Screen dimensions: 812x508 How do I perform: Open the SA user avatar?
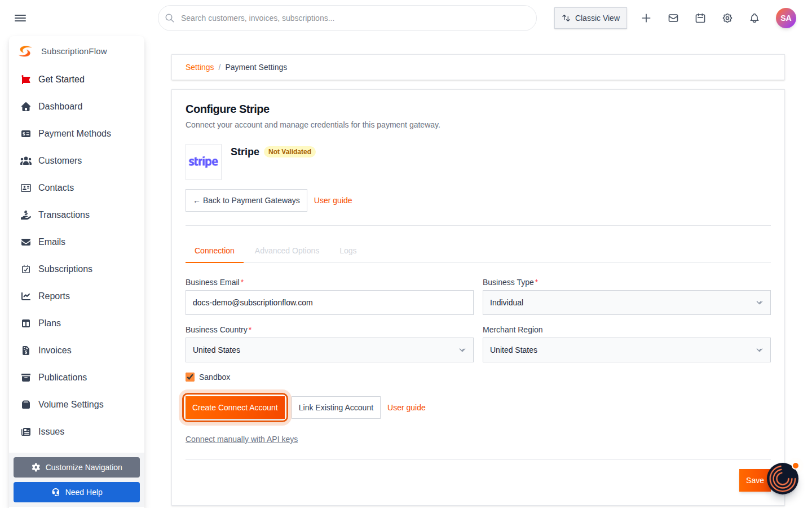click(x=786, y=18)
